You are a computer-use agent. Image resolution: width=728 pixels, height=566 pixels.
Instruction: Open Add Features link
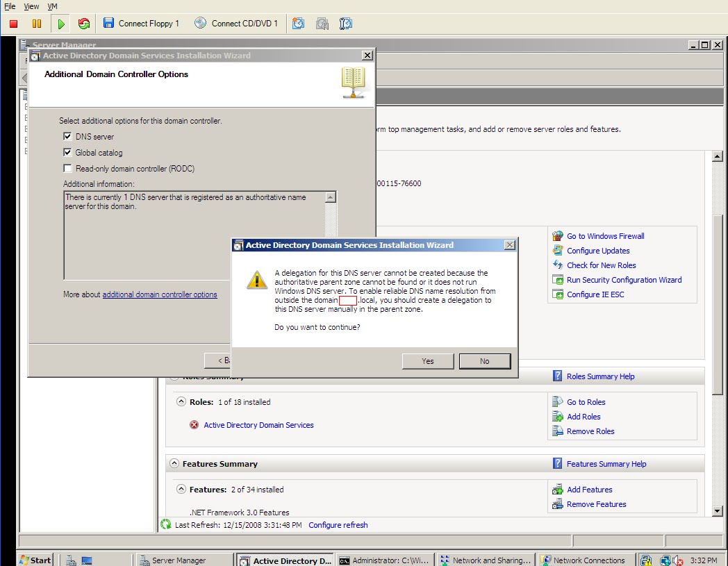point(590,490)
